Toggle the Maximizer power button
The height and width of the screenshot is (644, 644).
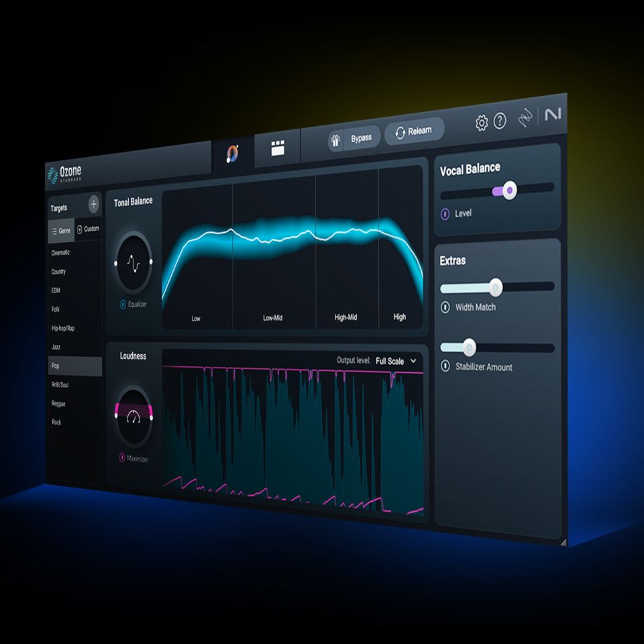(x=122, y=458)
